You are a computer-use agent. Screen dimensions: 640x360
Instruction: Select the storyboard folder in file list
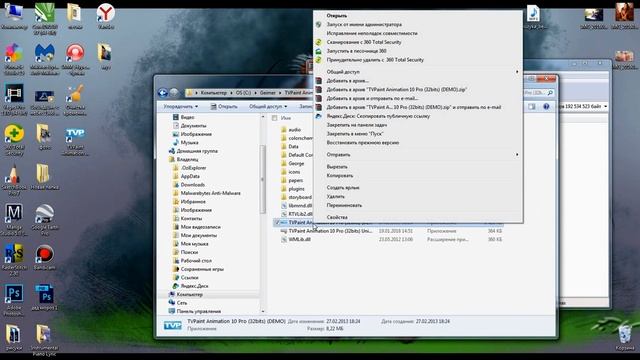pyautogui.click(x=296, y=197)
